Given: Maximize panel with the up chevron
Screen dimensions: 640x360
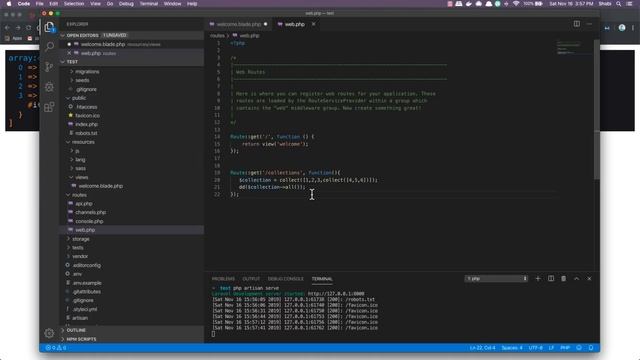Looking at the screenshot, I should pos(577,279).
